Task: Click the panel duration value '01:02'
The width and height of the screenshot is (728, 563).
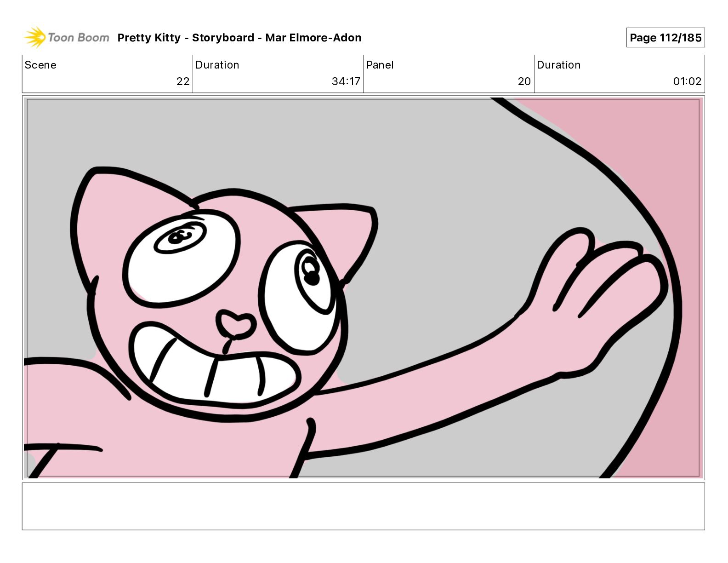Action: pyautogui.click(x=688, y=81)
